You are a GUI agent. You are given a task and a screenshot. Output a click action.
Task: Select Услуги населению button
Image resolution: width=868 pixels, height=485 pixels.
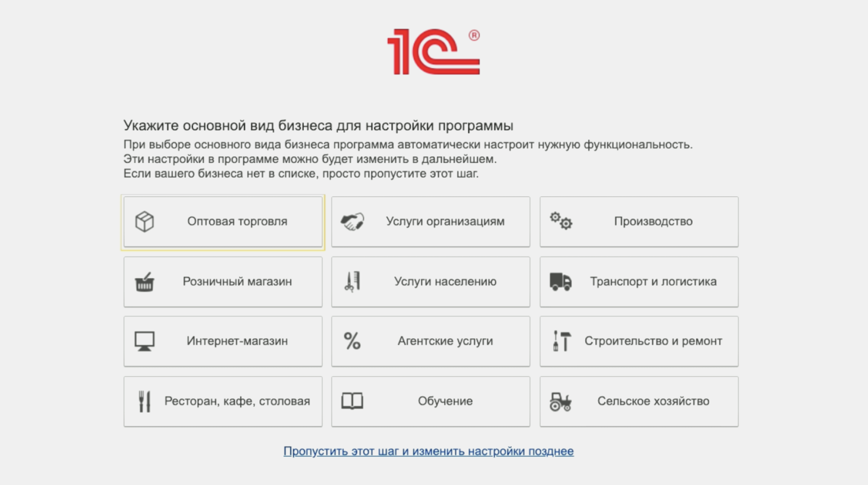tap(431, 281)
